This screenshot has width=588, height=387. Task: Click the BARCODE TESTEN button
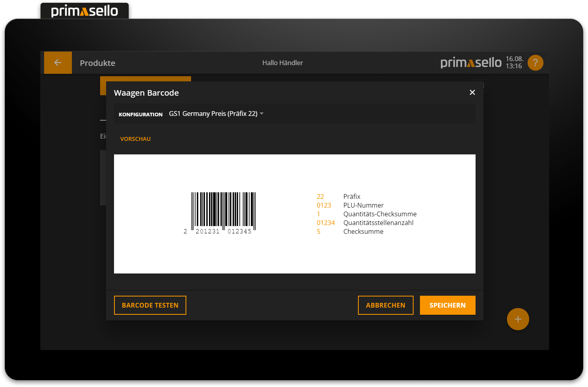click(x=150, y=305)
